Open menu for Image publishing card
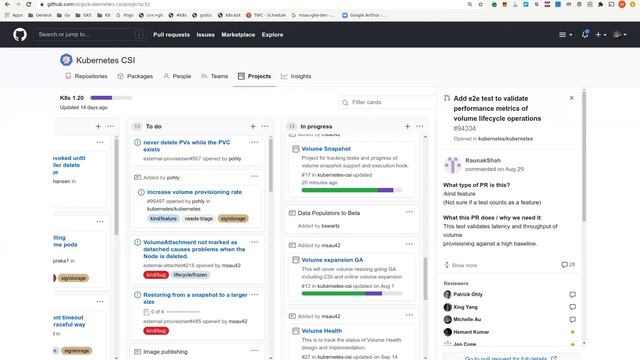640x360 pixels. pos(254,351)
